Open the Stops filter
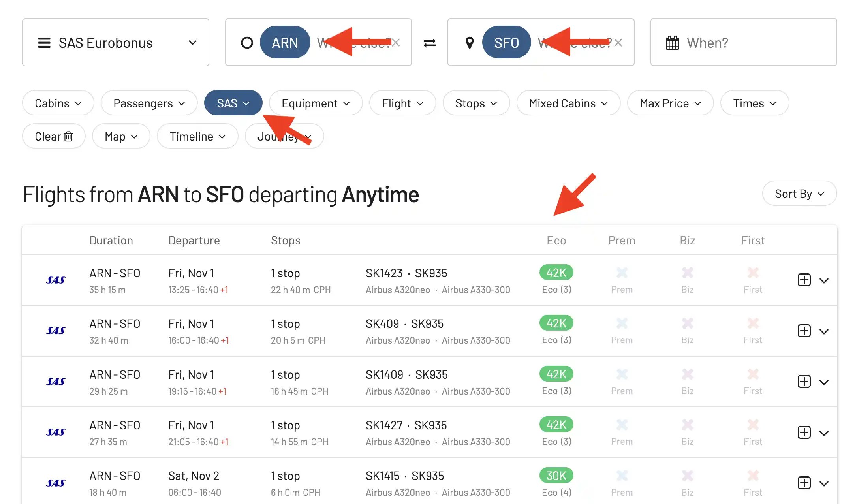Screen dimensions: 857x504 click(x=476, y=103)
